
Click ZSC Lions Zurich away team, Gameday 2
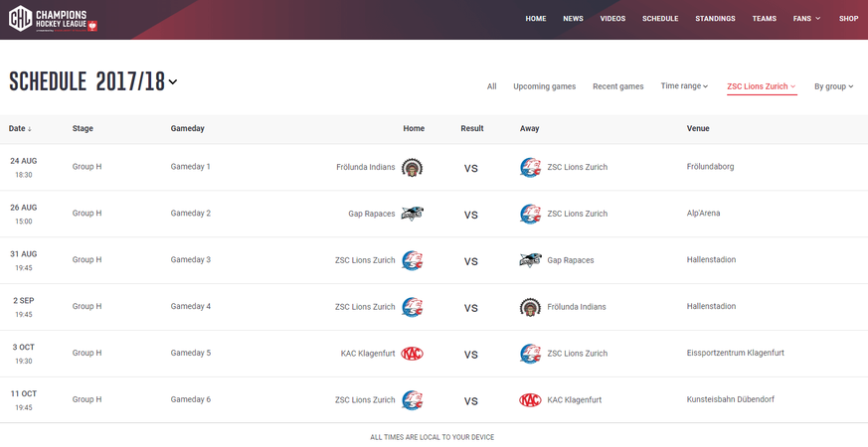578,214
